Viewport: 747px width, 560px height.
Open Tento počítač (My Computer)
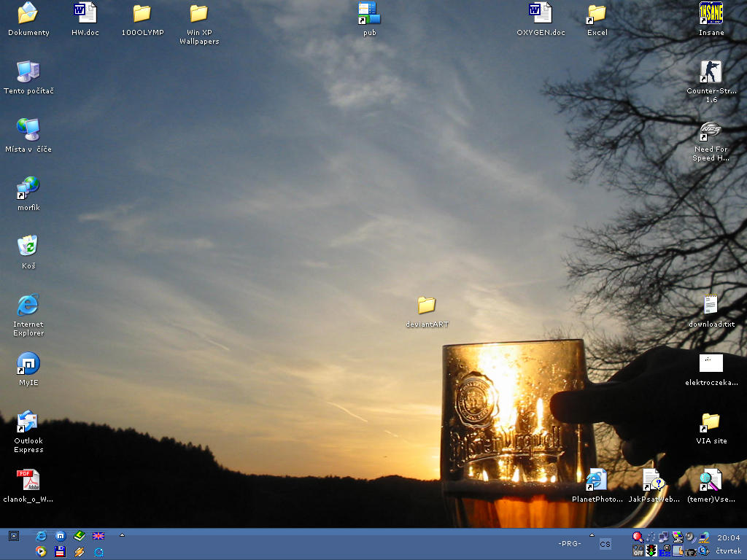[x=29, y=71]
